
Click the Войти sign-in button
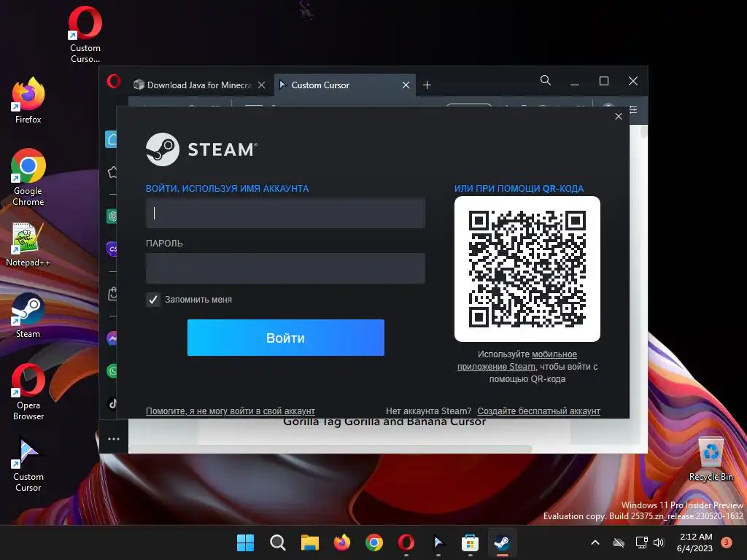tap(285, 338)
